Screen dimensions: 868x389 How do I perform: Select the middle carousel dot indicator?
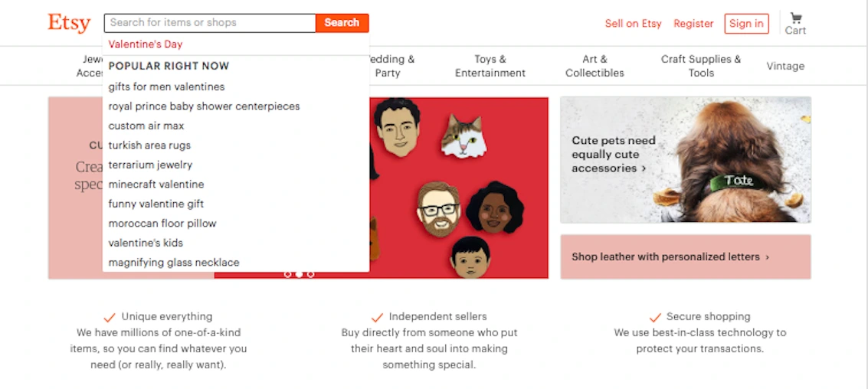(x=299, y=273)
